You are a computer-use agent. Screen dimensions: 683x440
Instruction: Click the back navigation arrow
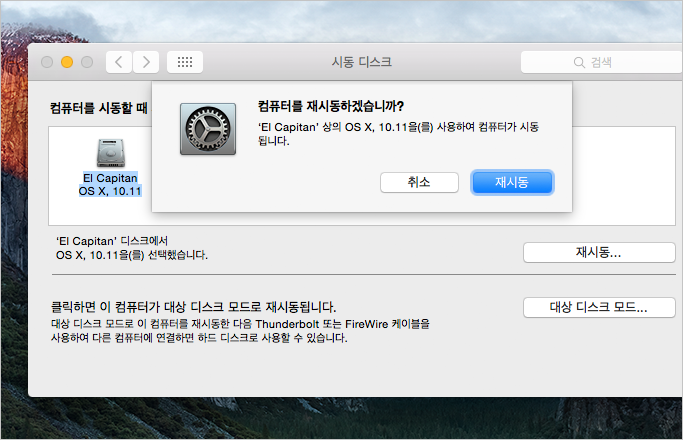pyautogui.click(x=119, y=62)
